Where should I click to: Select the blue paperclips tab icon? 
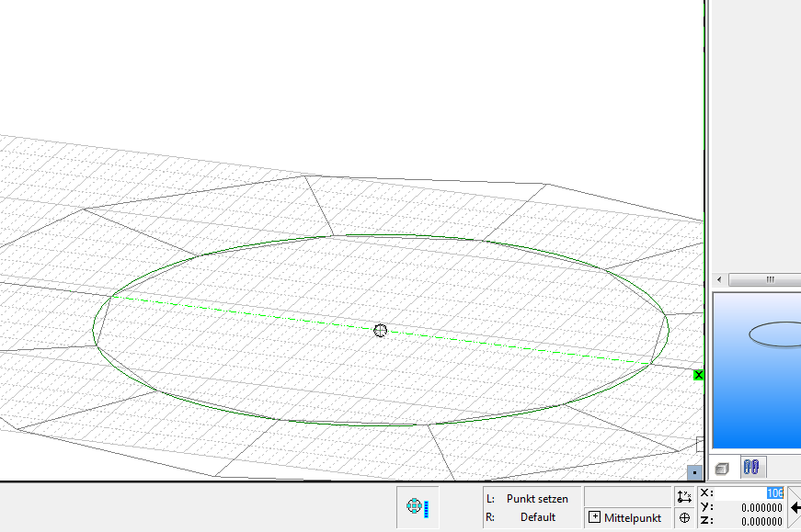tap(751, 467)
